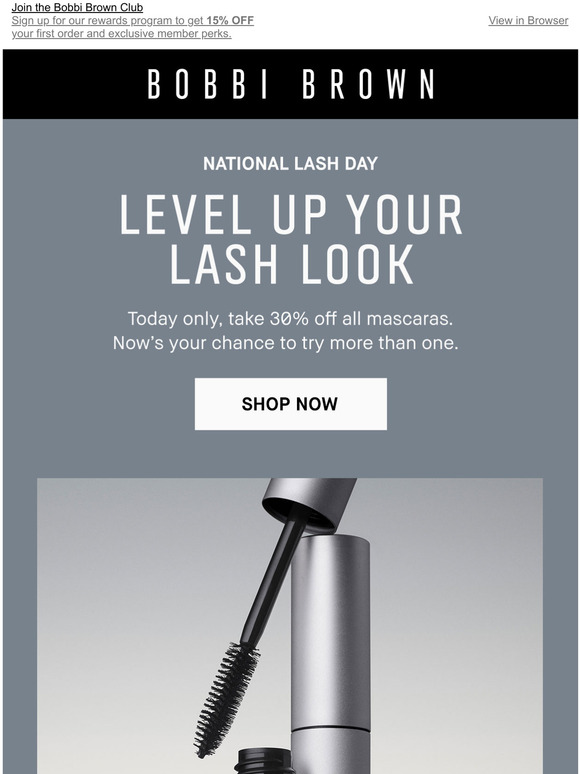The image size is (580, 774).
Task: Open the Join the Bobbi Brown Club link
Action: (77, 7)
